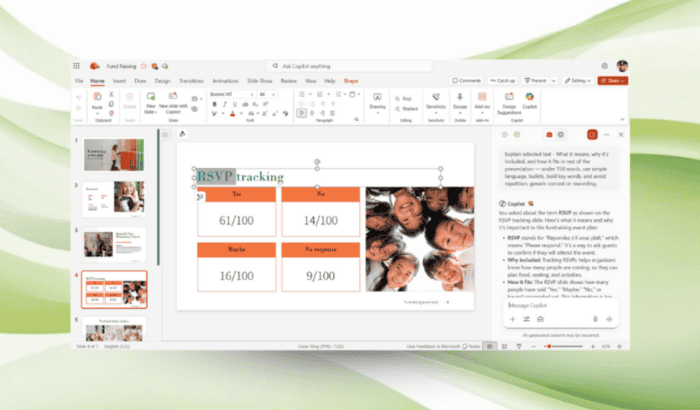700x410 pixels.
Task: Open the Transitions ribbon tab
Action: click(191, 80)
